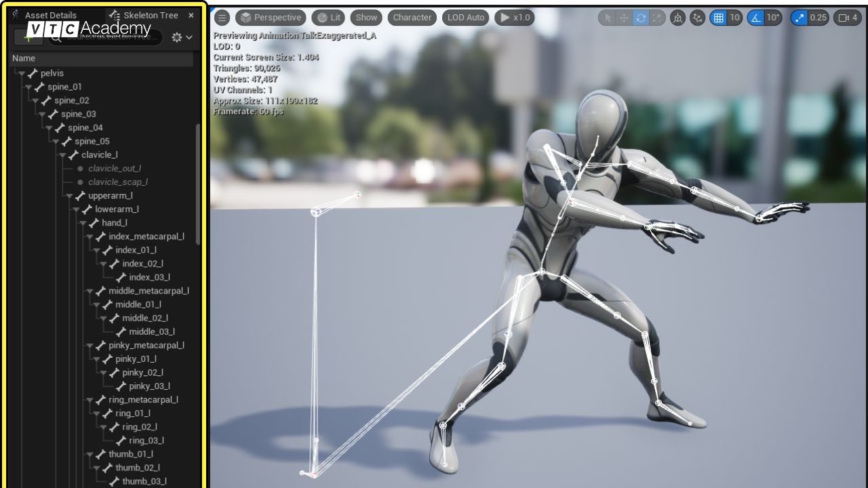Open the Character menu in the viewport
The height and width of the screenshot is (488, 868).
(x=412, y=18)
